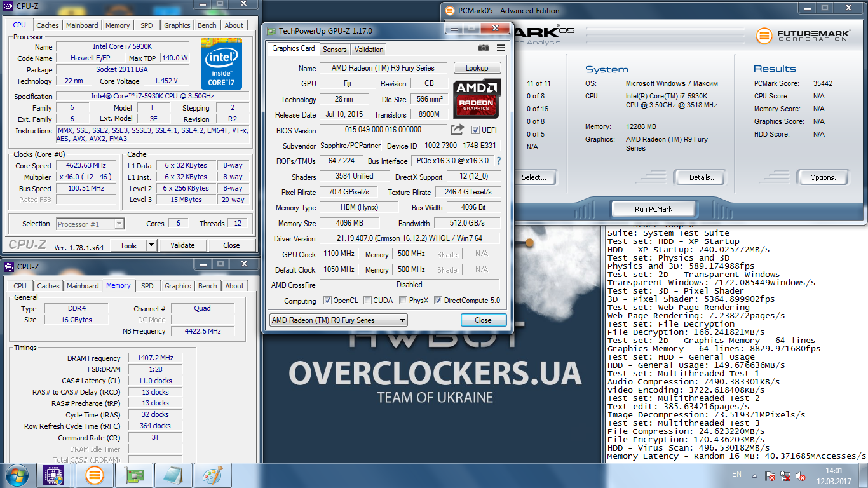868x488 pixels.
Task: Click CPU-Z Memory window title icon
Action: coord(9,266)
